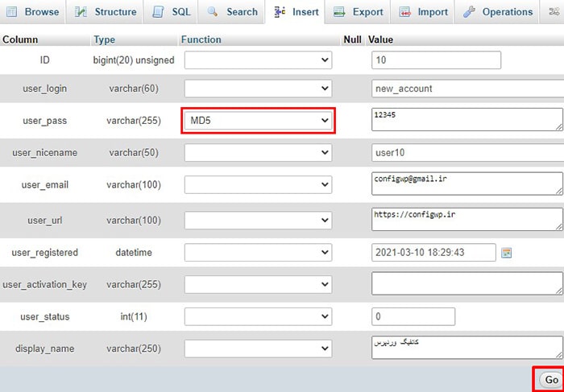Screen dimensions: 564x392
Task: Click the Insert tab icon
Action: point(280,12)
